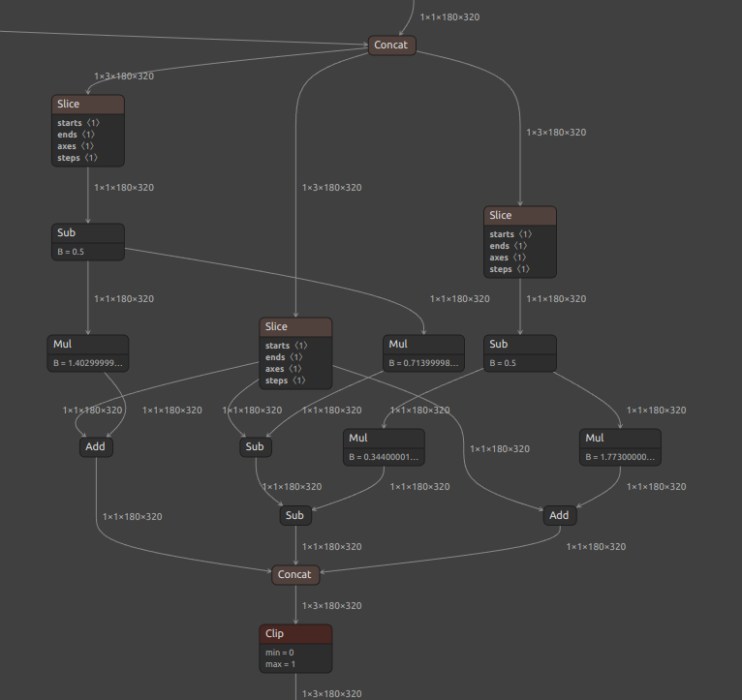Click 'steps' attribute in the rightmost Slice
This screenshot has width=742, height=700.
[x=510, y=269]
